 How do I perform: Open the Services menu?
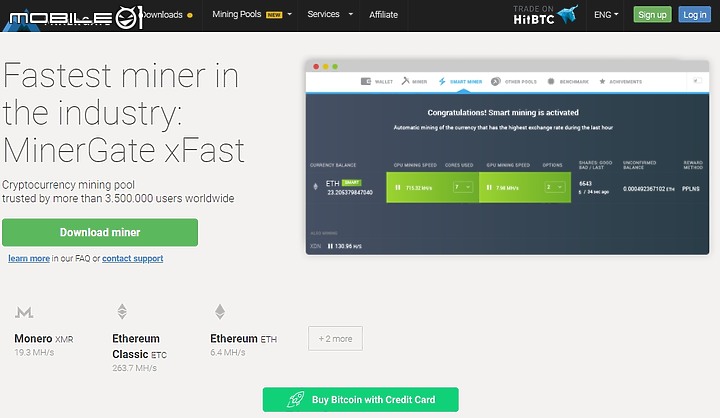pos(323,14)
